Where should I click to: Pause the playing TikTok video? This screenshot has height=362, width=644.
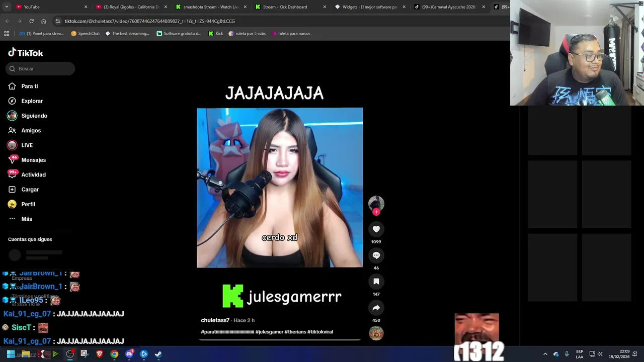tap(280, 188)
